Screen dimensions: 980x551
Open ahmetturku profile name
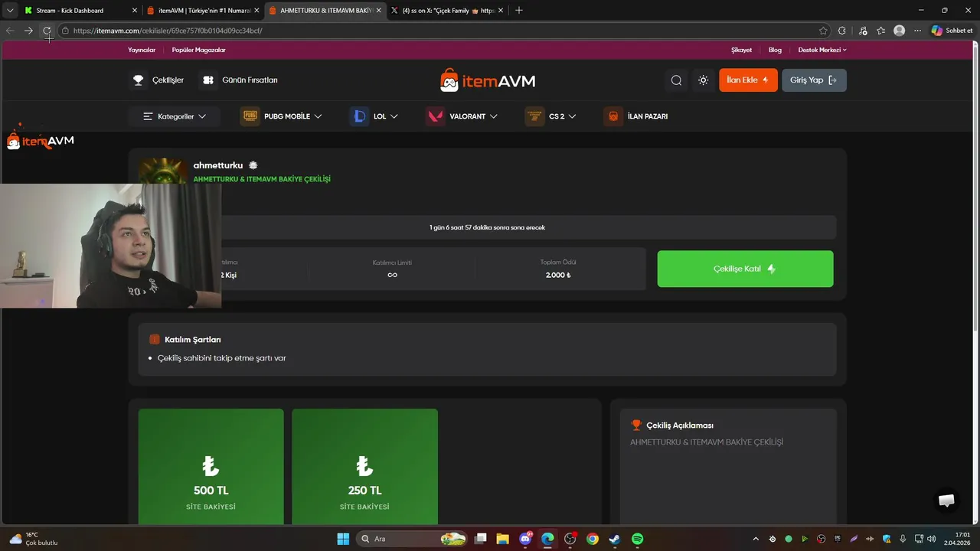point(218,165)
